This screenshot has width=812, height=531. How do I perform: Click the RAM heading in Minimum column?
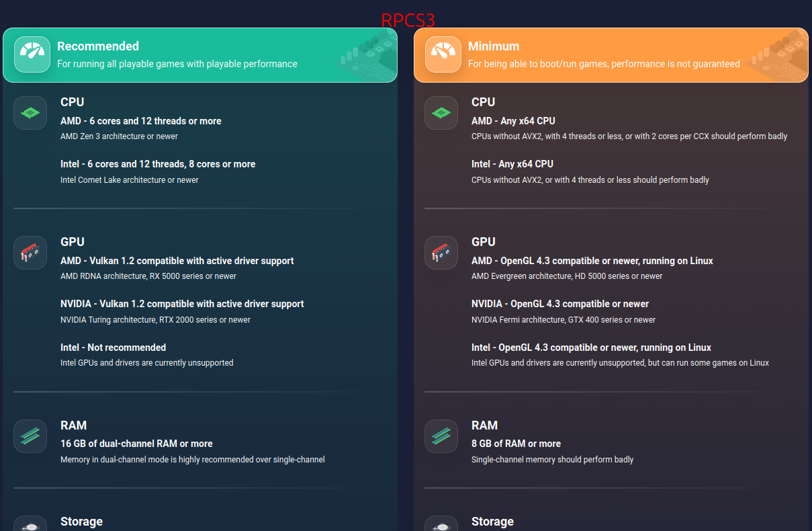click(x=484, y=425)
